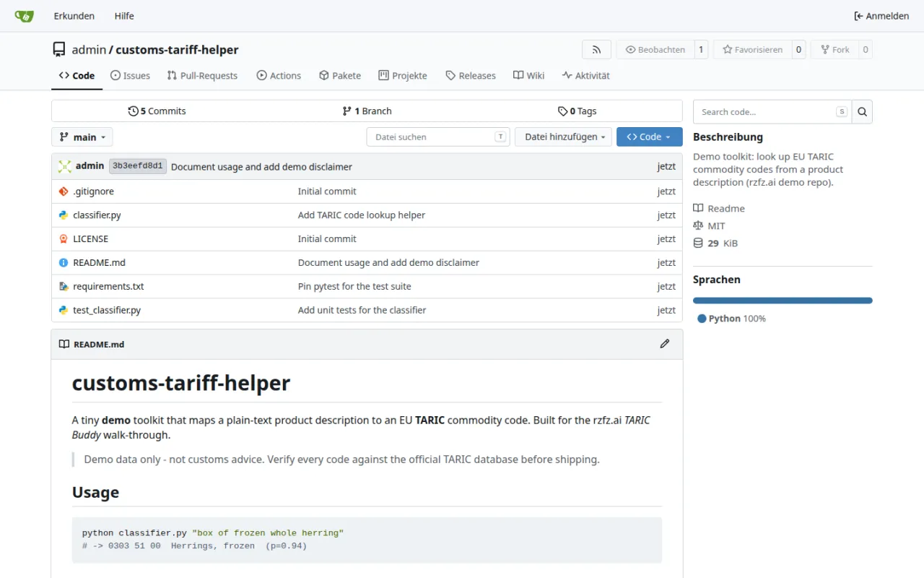
Task: Click commit message Add TARIC code lookup helper
Action: pos(362,215)
